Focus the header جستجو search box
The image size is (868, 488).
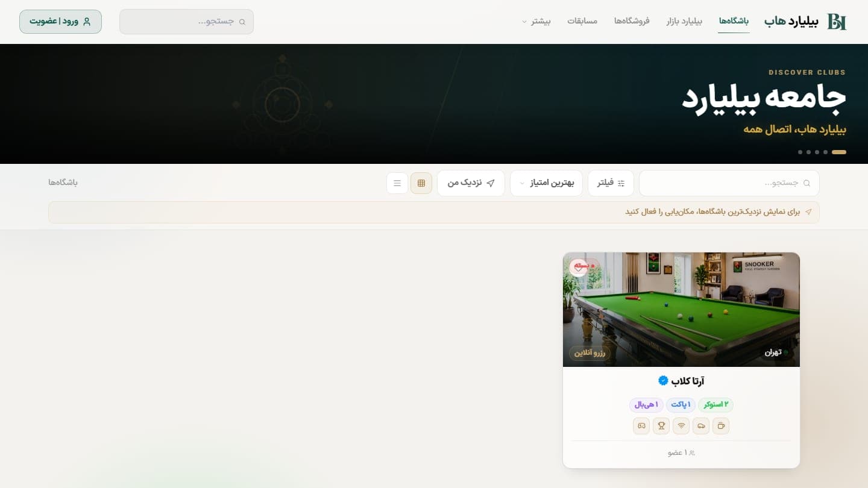coord(186,22)
